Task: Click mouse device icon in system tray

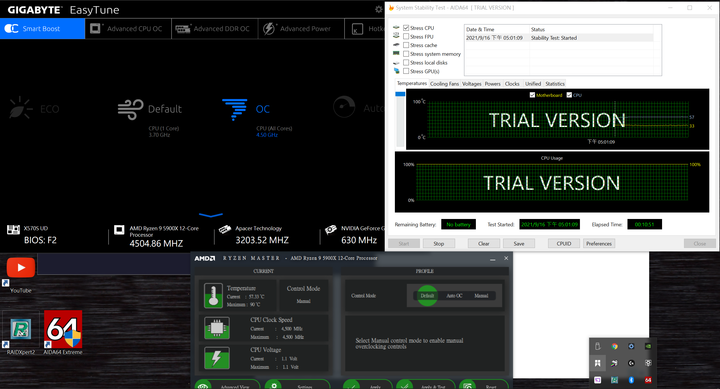Action: (x=597, y=346)
